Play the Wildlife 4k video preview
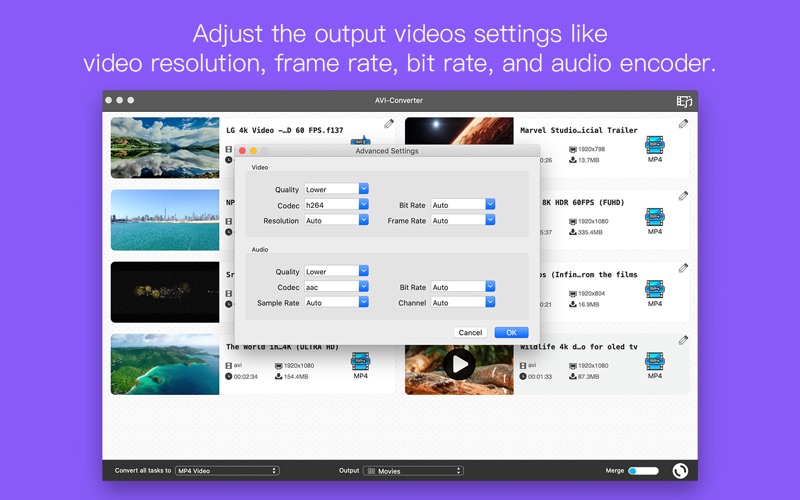Viewport: 800px width, 500px height. click(x=459, y=364)
